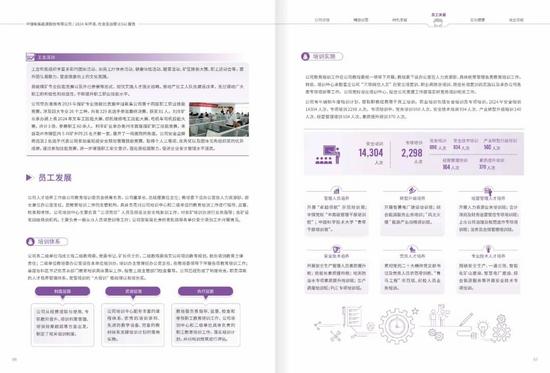Click the 2,298 training count figure
550x373 pixels.
click(x=412, y=153)
